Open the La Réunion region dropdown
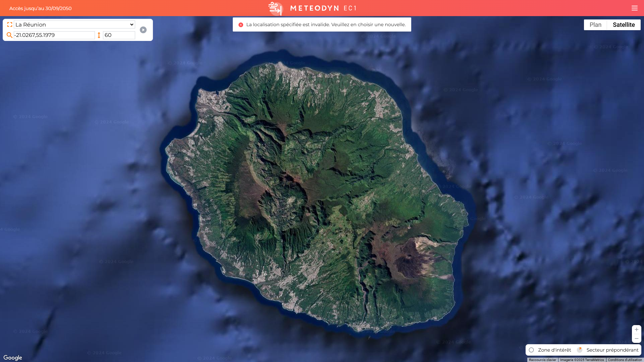 pyautogui.click(x=74, y=24)
